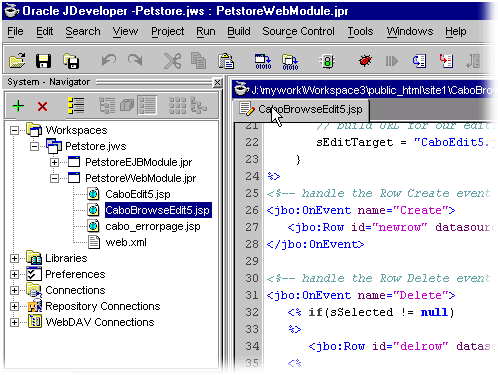
Task: Select CaboBrowseEdit5.jsp in the Navigator tree
Action: (158, 210)
